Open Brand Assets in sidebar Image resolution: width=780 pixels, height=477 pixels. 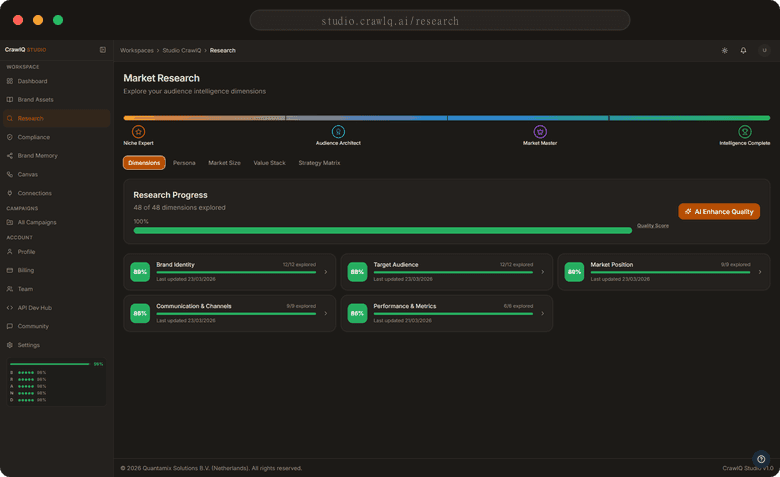click(56, 99)
